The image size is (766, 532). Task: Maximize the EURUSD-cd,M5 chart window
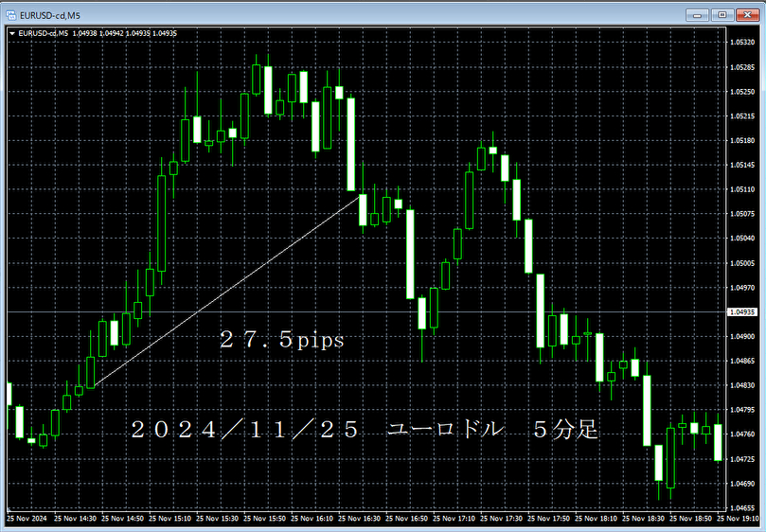tap(721, 13)
